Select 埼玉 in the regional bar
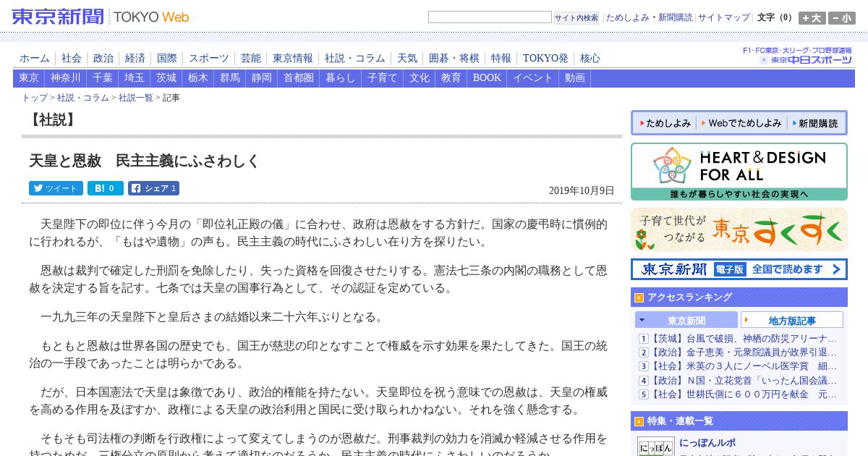The image size is (868, 456). (135, 77)
